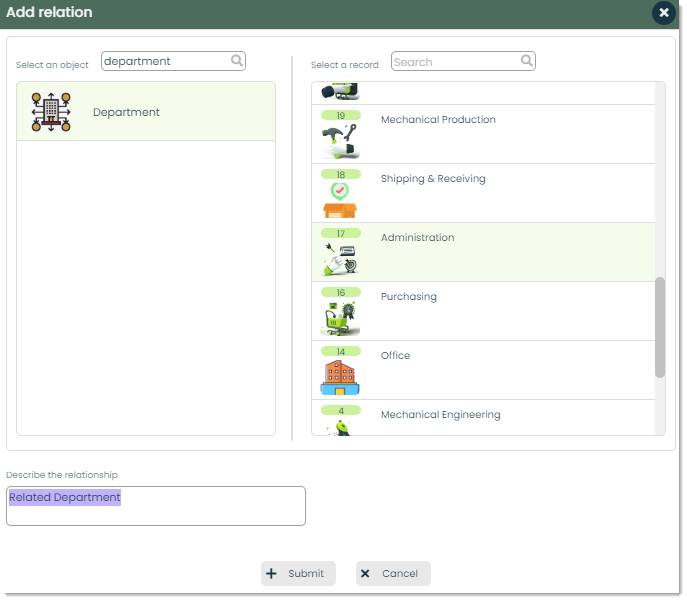The width and height of the screenshot is (687, 601).
Task: Click record ID badge 4
Action: 341,410
